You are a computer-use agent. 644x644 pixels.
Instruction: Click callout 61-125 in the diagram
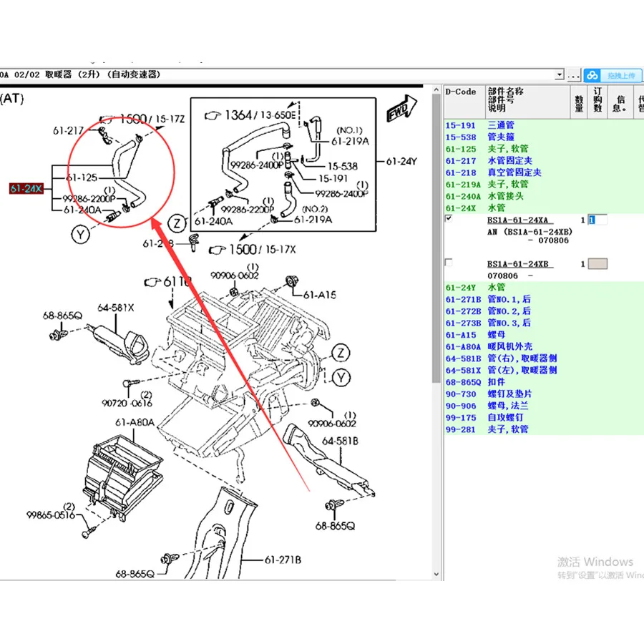tap(82, 177)
